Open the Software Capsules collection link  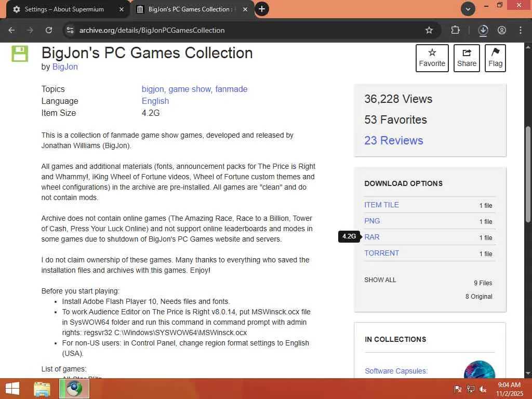(396, 371)
